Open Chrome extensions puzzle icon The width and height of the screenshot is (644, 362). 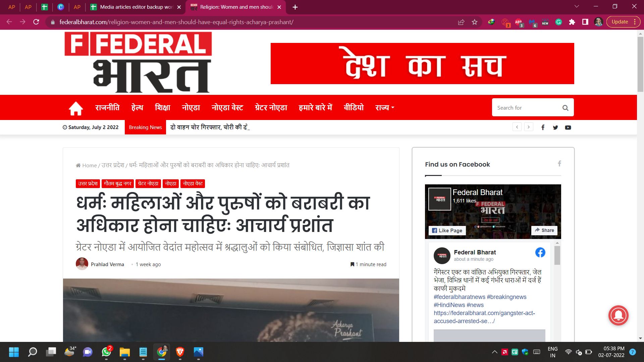pos(572,22)
